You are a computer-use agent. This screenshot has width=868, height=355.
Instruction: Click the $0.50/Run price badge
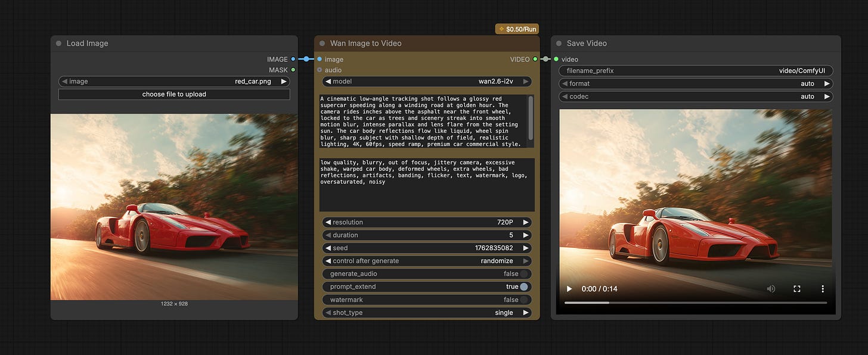(517, 29)
